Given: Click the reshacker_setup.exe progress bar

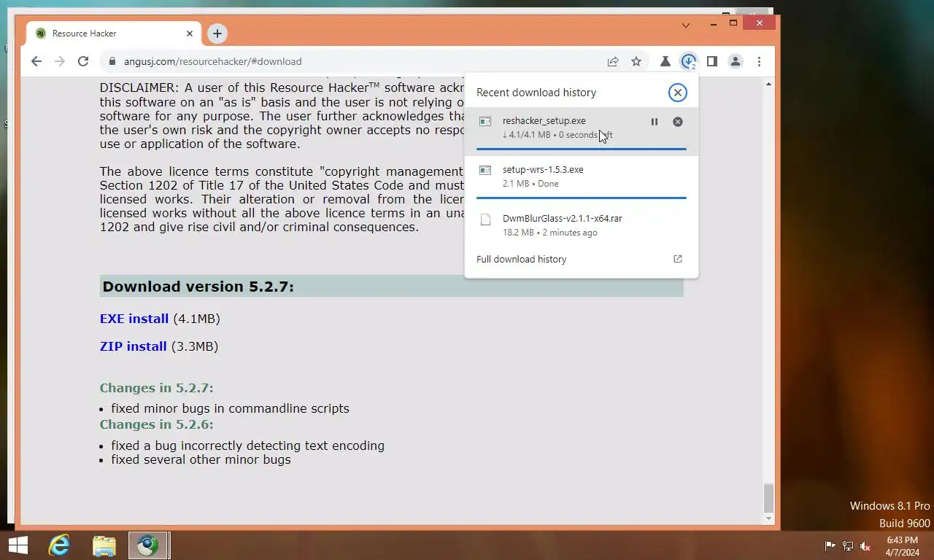Looking at the screenshot, I should pyautogui.click(x=582, y=149).
